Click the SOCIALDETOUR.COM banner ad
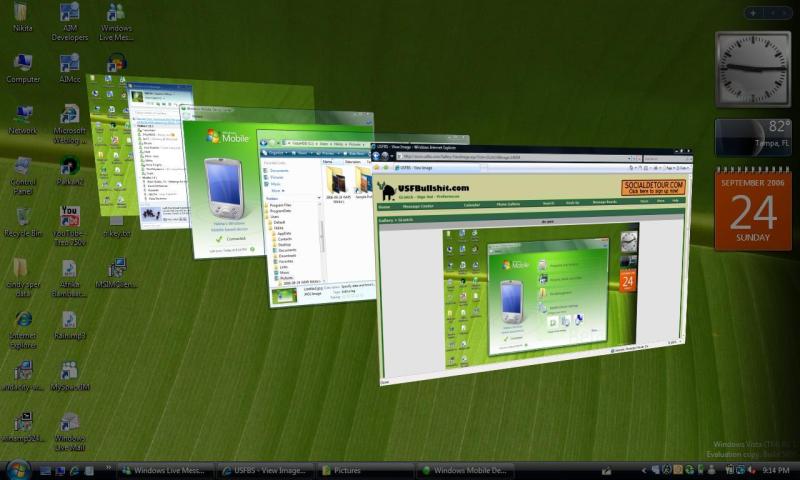Image resolution: width=800 pixels, height=480 pixels. coord(653,187)
